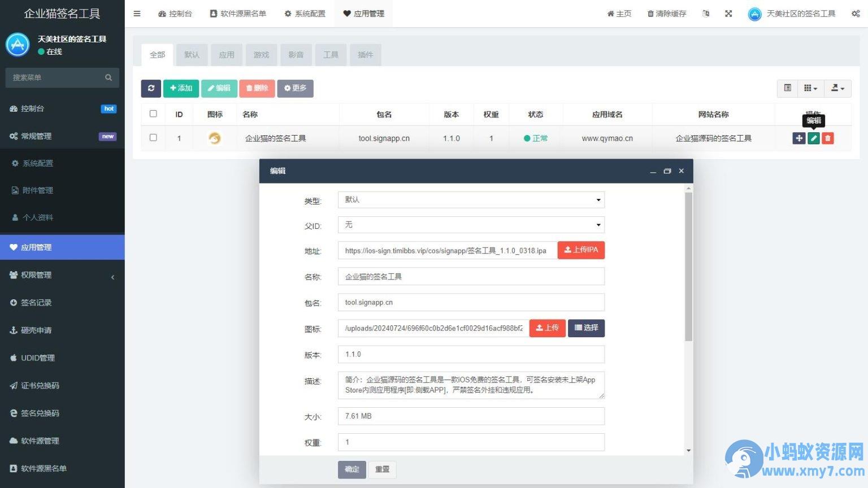Select the 游戏 category tab
This screenshot has width=868, height=488.
click(261, 55)
